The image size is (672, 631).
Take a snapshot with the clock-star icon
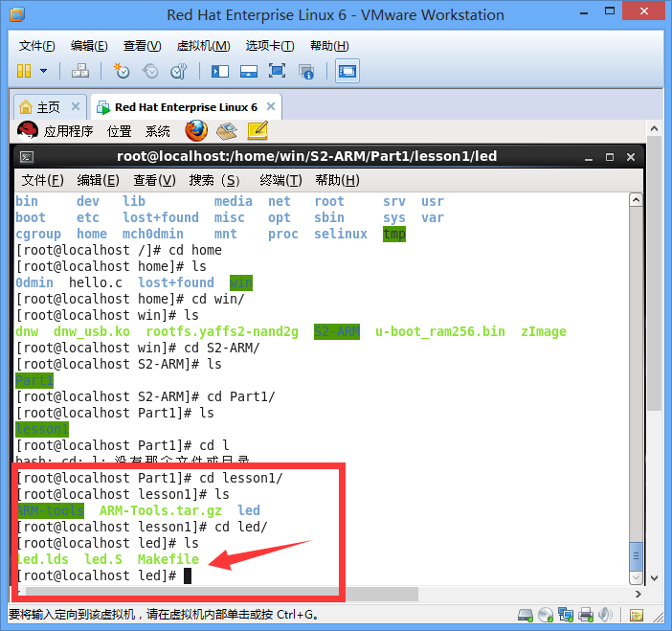122,71
